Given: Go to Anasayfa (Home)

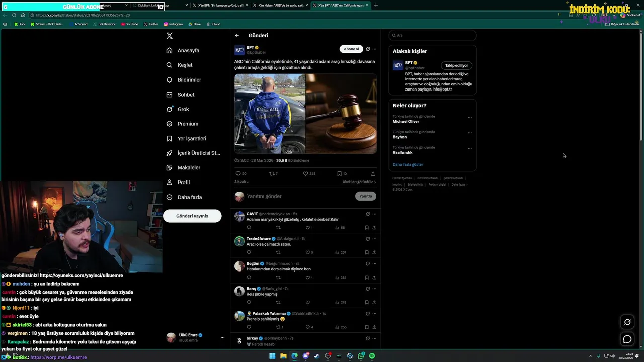Looking at the screenshot, I should click(183, 50).
